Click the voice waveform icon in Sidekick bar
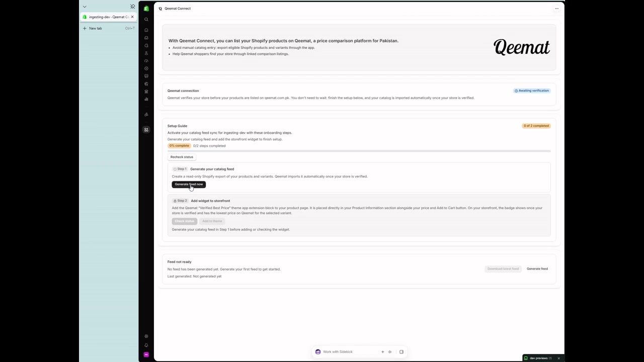This screenshot has width=644, height=362. (x=390, y=352)
